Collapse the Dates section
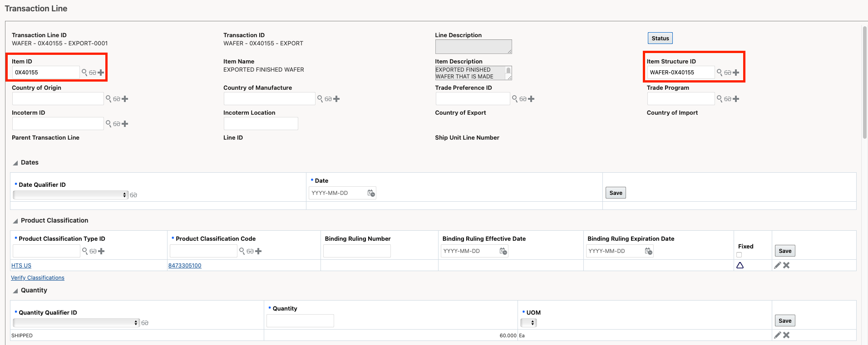Image resolution: width=868 pixels, height=345 pixels. point(15,163)
